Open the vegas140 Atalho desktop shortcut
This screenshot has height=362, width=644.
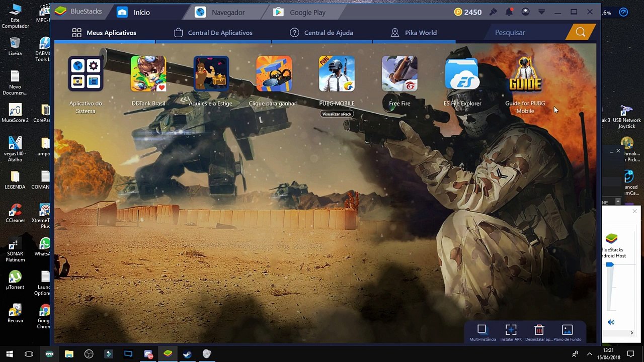15,149
